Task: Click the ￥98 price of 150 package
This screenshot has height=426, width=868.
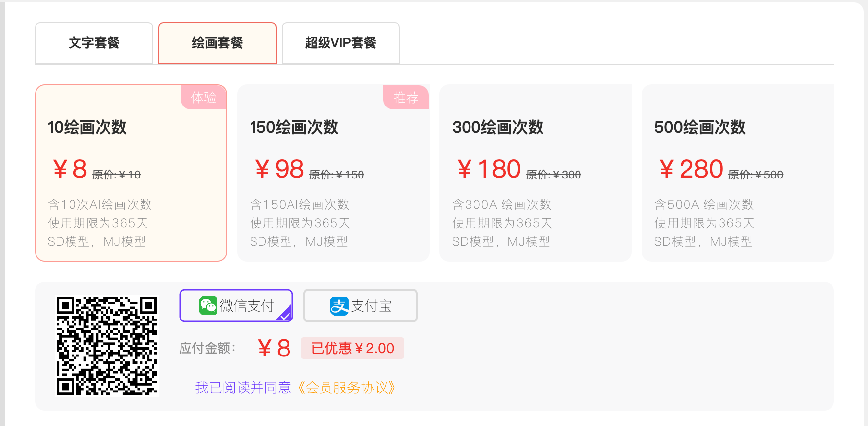Action: 280,169
